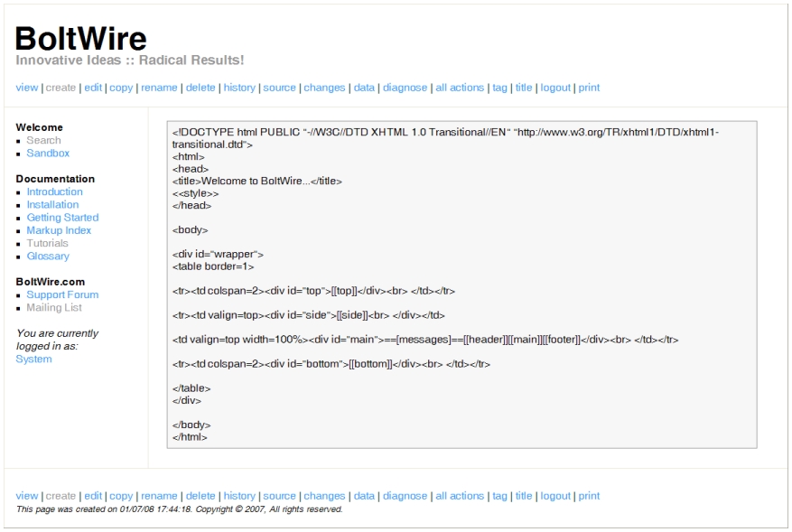
Task: Click the source line containing "==[messages]=="
Action: tap(425, 340)
